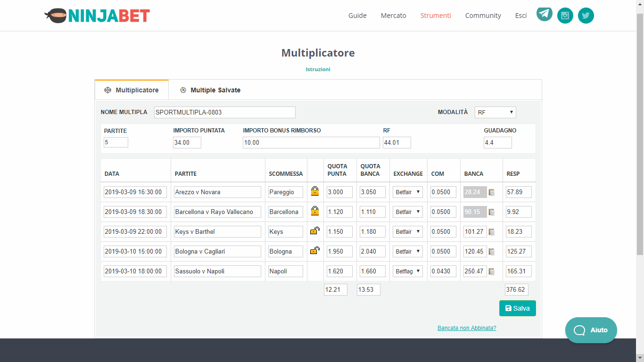Open exchange dropdown for Keys v Barthel
Viewport: 644px width, 362px height.
tap(408, 231)
